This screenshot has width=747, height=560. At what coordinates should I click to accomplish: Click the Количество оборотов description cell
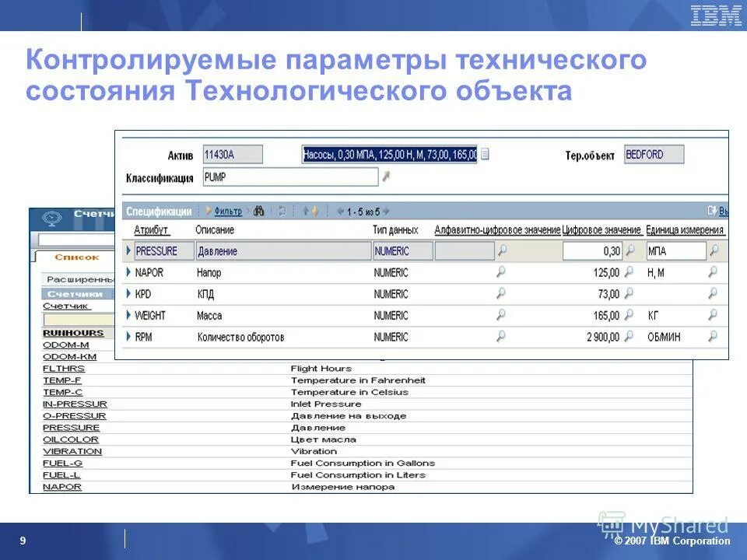coord(240,337)
